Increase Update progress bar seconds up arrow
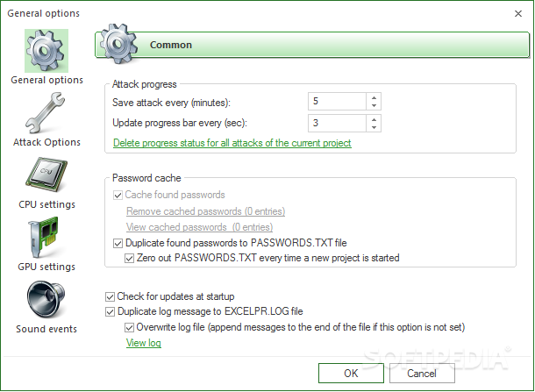535x392 pixels. click(x=374, y=119)
